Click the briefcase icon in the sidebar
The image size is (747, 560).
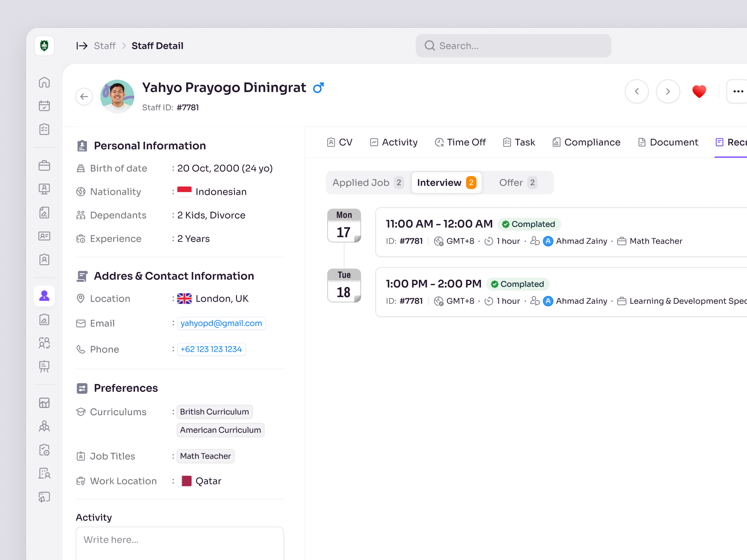(44, 165)
